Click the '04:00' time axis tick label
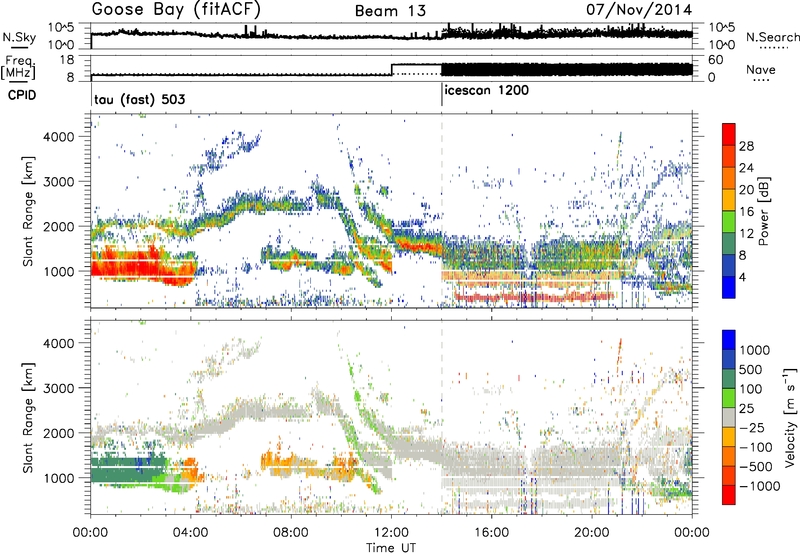Image resolution: width=800 pixels, height=554 pixels. [190, 533]
